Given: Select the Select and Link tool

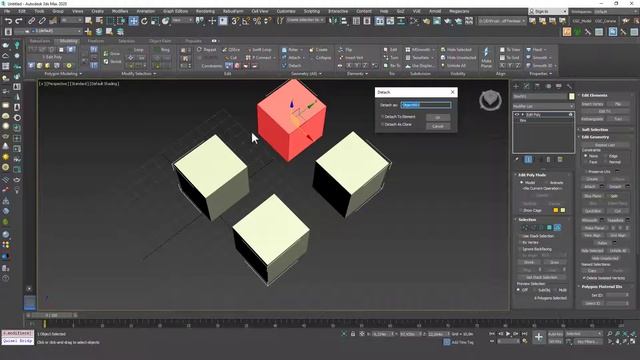Looking at the screenshot, I should 31,20.
